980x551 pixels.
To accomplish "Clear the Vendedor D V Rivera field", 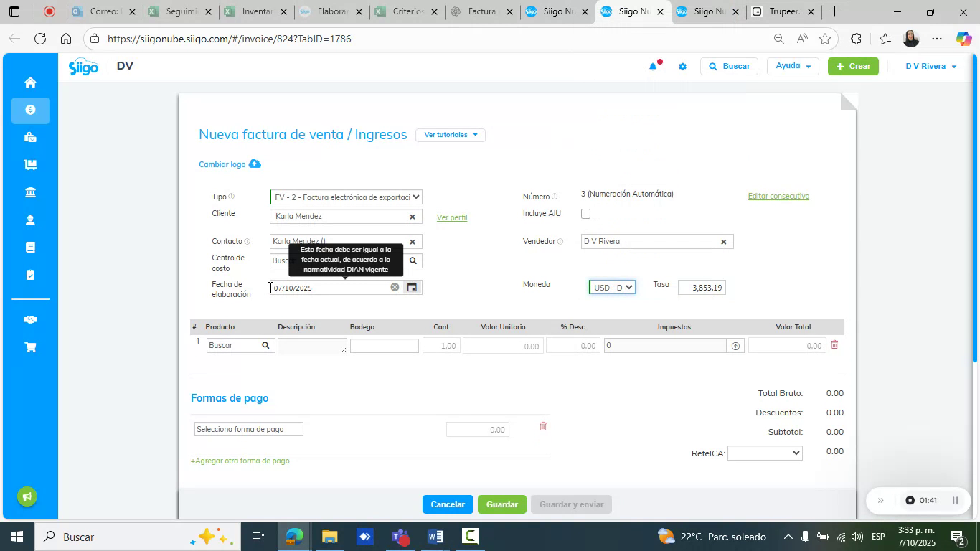I will pos(723,242).
